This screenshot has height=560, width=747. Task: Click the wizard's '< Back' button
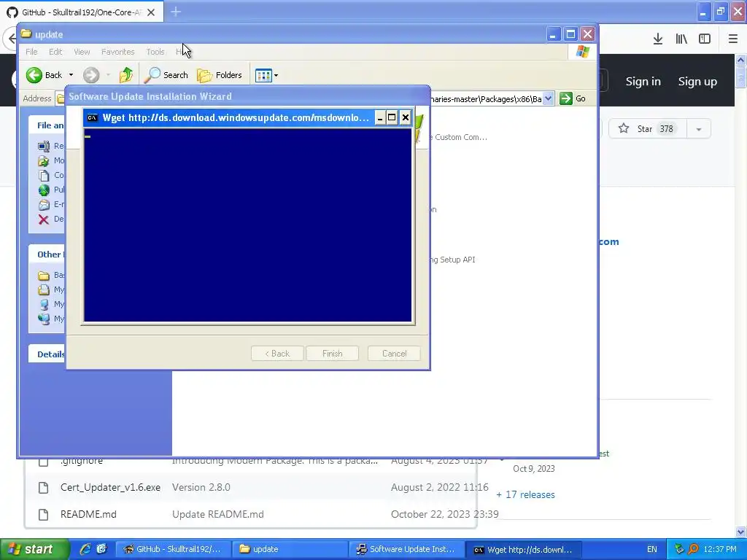coord(277,354)
